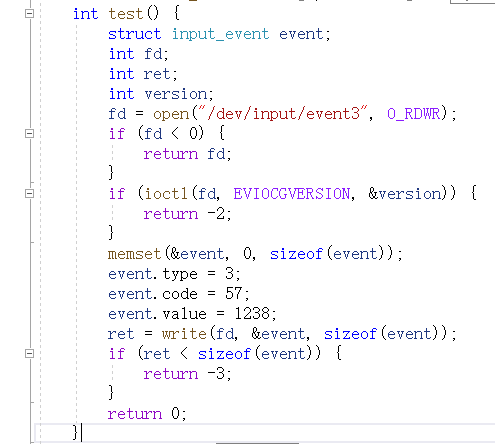Click the value 1238 in event.value
This screenshot has width=495, height=444.
point(252,314)
